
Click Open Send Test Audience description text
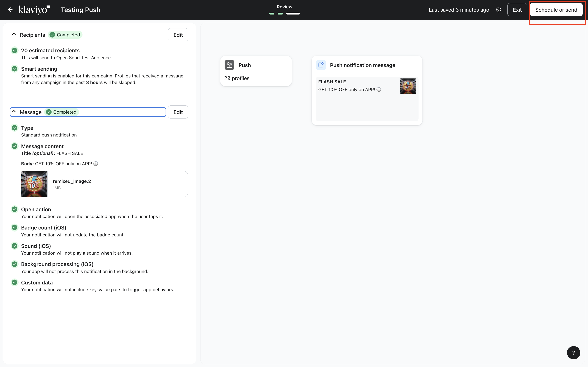(66, 58)
